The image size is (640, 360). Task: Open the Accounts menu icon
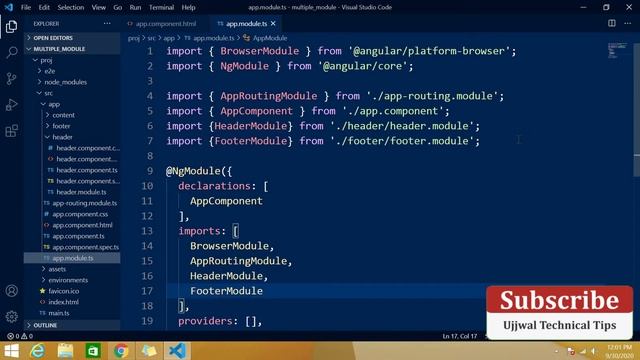point(11,291)
